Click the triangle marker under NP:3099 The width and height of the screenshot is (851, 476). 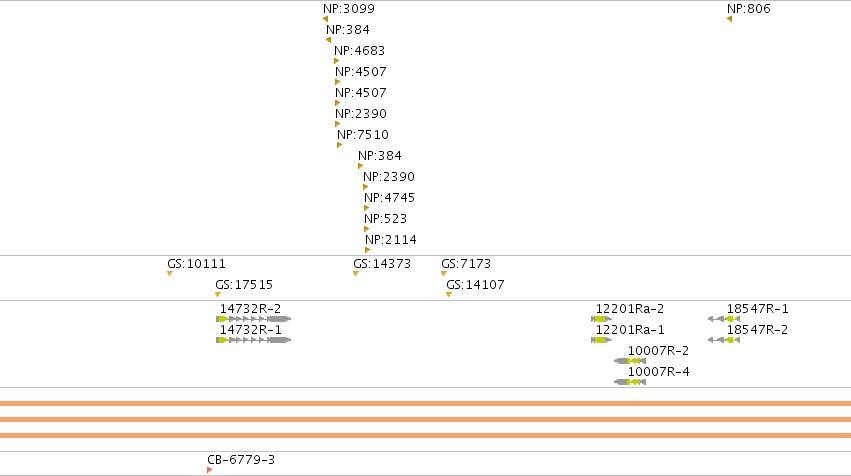[x=326, y=19]
